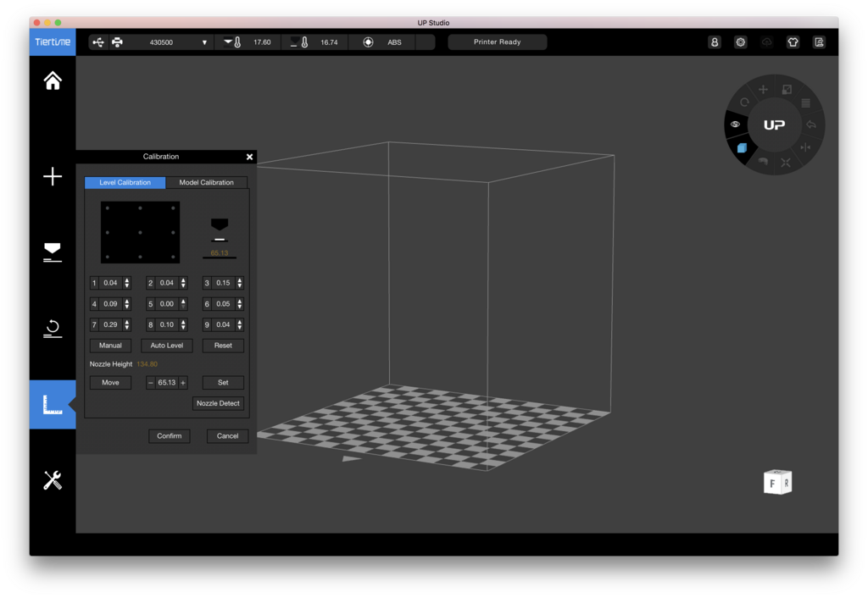Click the plus icon to add a model
Screen dimensions: 868x598
53,176
